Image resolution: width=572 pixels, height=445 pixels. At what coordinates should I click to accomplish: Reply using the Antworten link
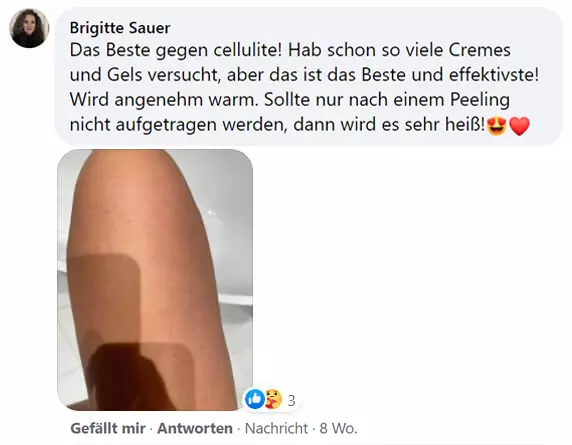pyautogui.click(x=195, y=428)
